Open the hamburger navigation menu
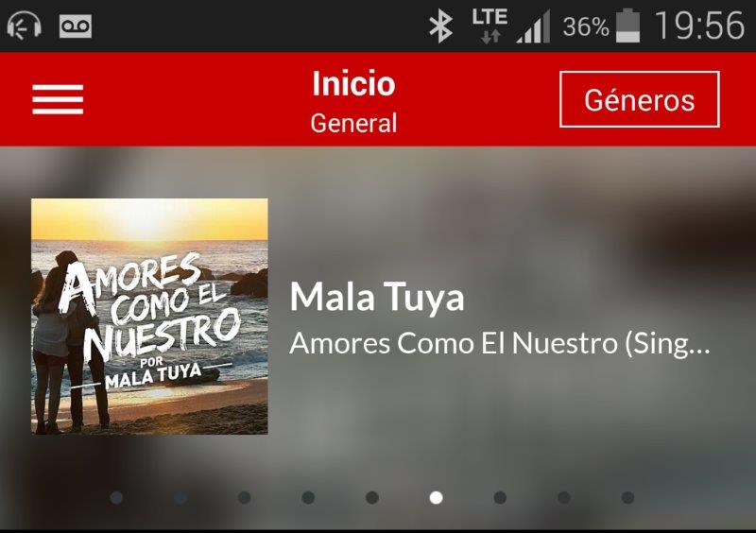 (x=58, y=99)
